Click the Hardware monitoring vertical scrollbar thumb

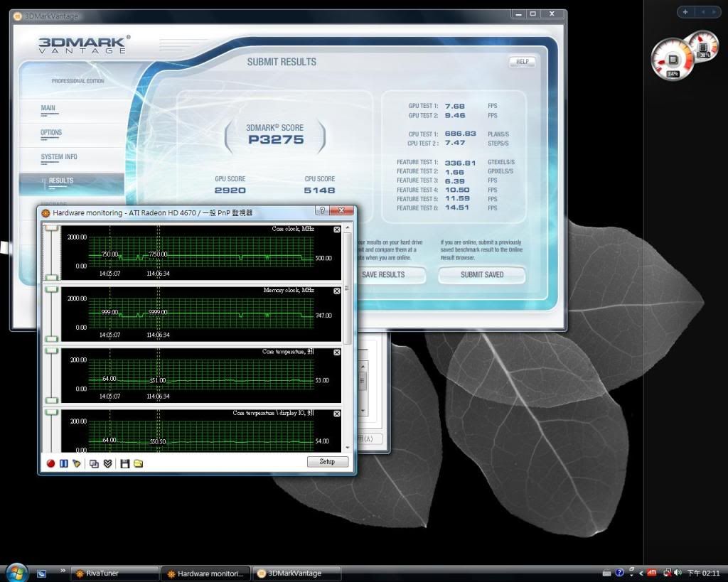click(x=347, y=289)
